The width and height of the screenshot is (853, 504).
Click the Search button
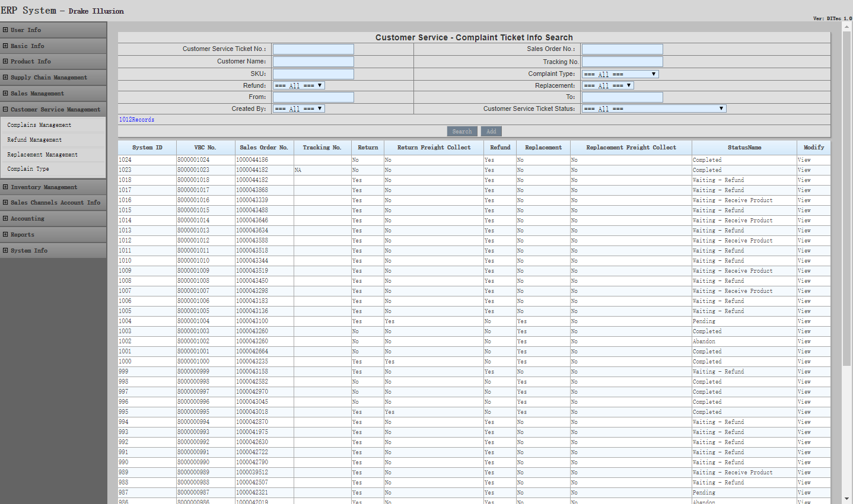(462, 132)
